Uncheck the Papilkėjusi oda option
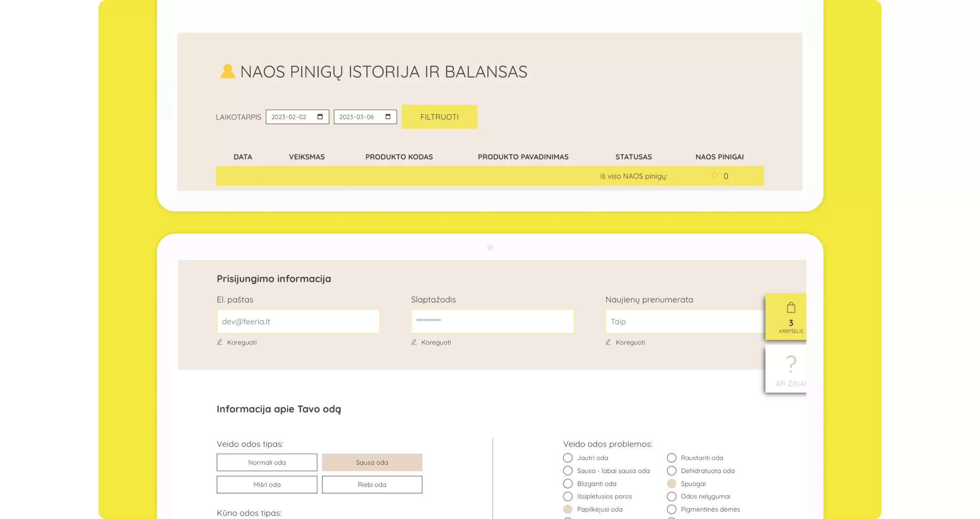The width and height of the screenshot is (980, 519). click(568, 509)
